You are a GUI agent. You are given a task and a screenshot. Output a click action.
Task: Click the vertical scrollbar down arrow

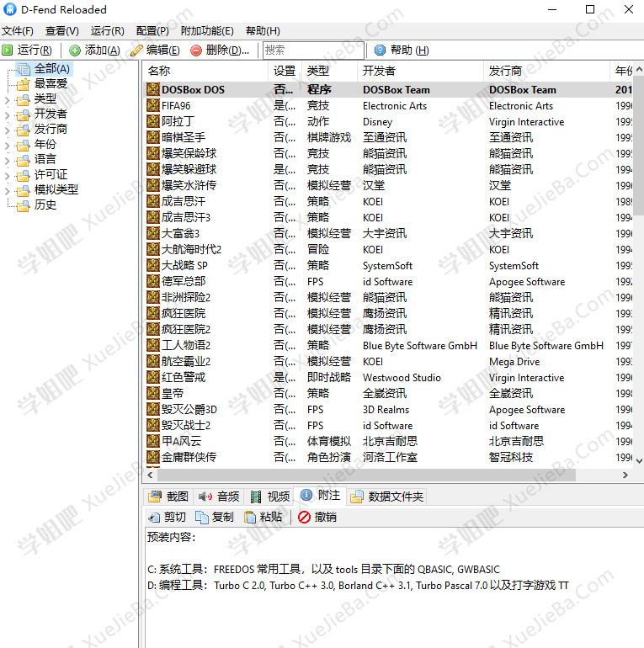tap(639, 461)
